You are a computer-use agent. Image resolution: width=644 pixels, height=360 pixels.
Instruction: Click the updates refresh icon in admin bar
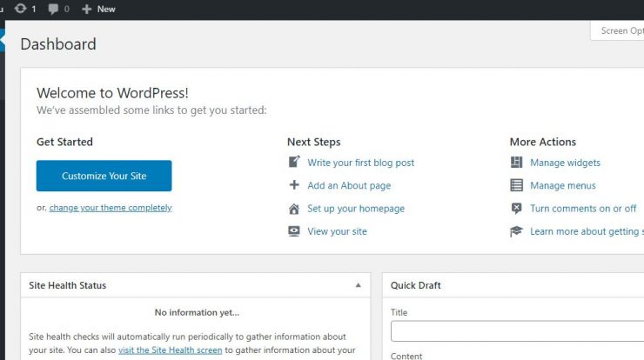[21, 9]
